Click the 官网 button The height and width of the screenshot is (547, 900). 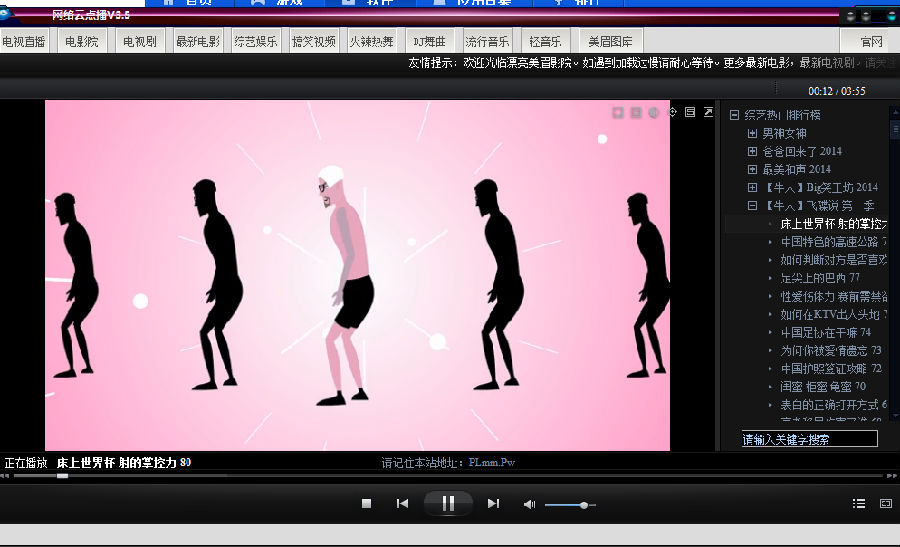pyautogui.click(x=871, y=42)
